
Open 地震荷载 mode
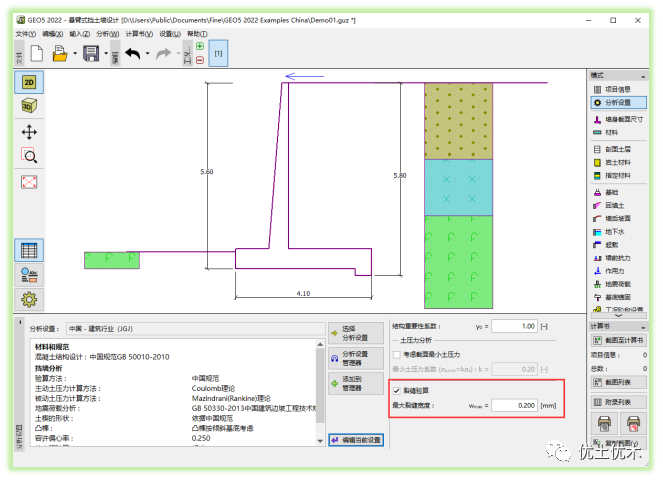pos(618,284)
